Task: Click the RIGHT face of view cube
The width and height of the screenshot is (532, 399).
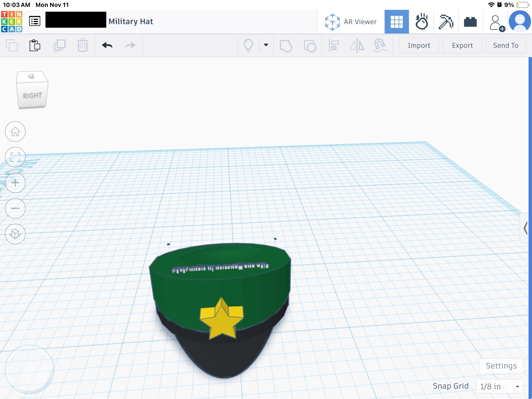Action: (x=32, y=96)
